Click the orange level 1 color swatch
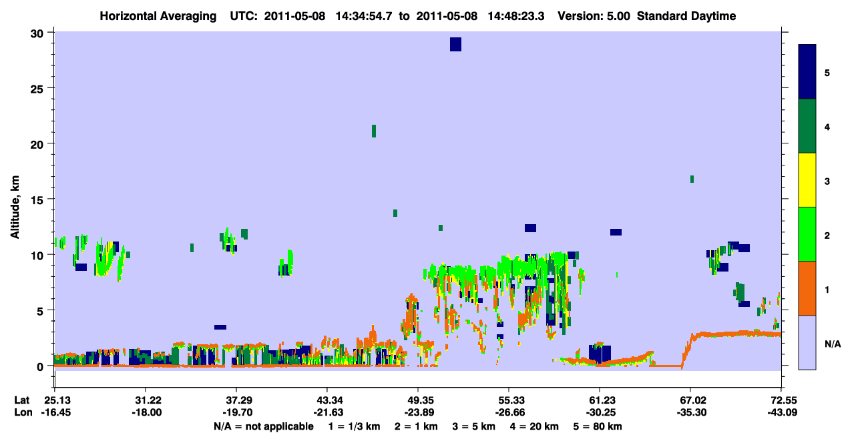868x445 pixels. coord(807,288)
